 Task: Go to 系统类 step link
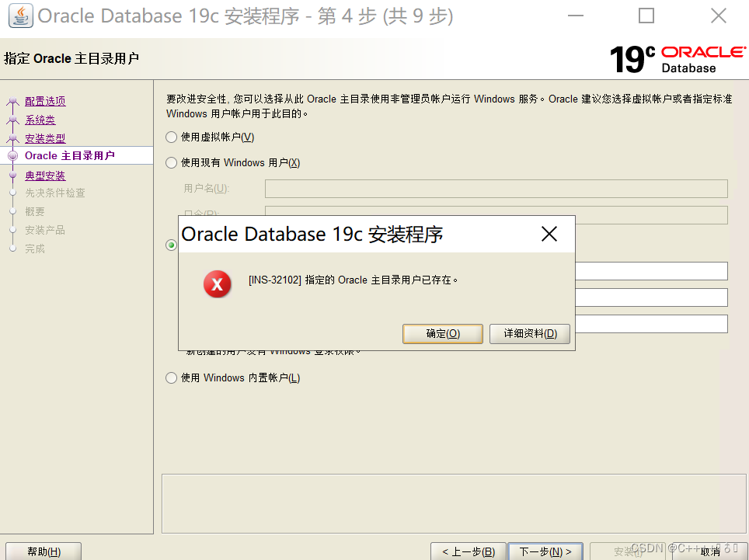pos(40,120)
